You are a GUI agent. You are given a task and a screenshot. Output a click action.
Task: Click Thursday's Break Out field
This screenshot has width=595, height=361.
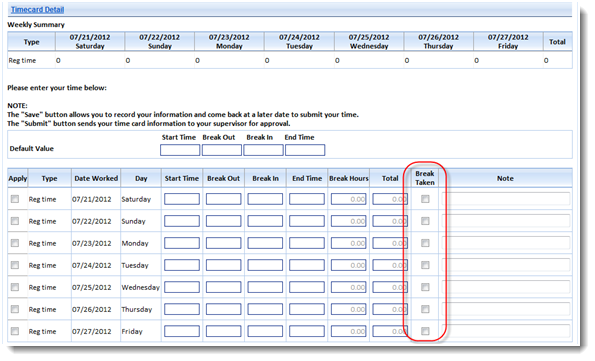224,309
